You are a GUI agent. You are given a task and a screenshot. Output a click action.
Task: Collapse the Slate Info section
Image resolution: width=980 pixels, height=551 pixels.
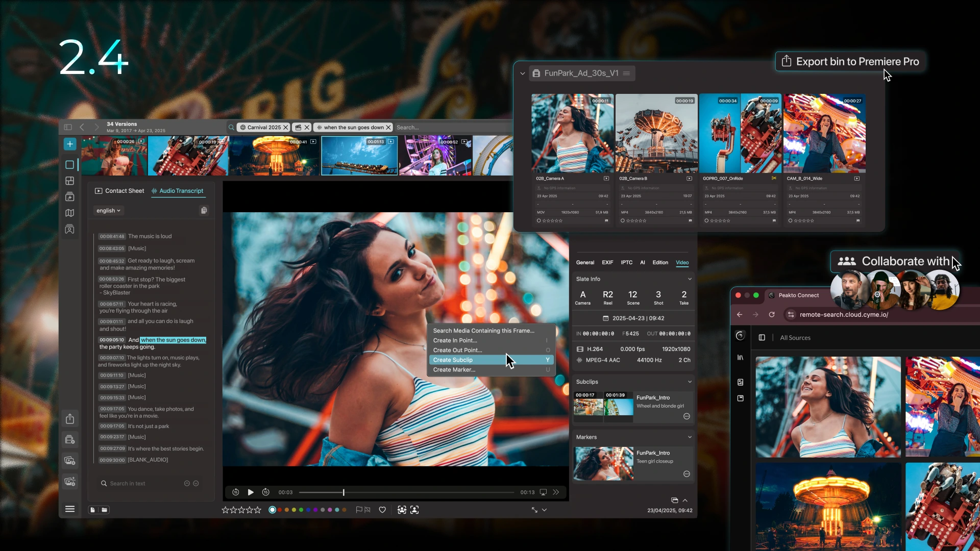click(690, 279)
